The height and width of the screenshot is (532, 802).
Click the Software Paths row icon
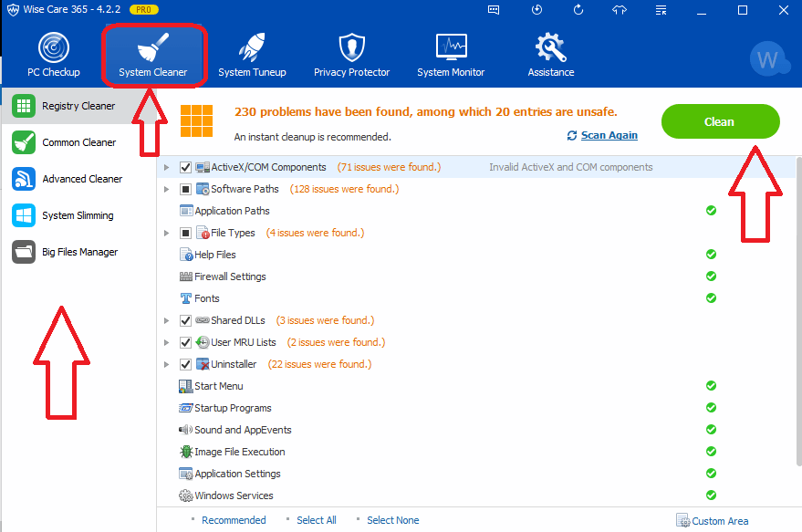pos(203,189)
